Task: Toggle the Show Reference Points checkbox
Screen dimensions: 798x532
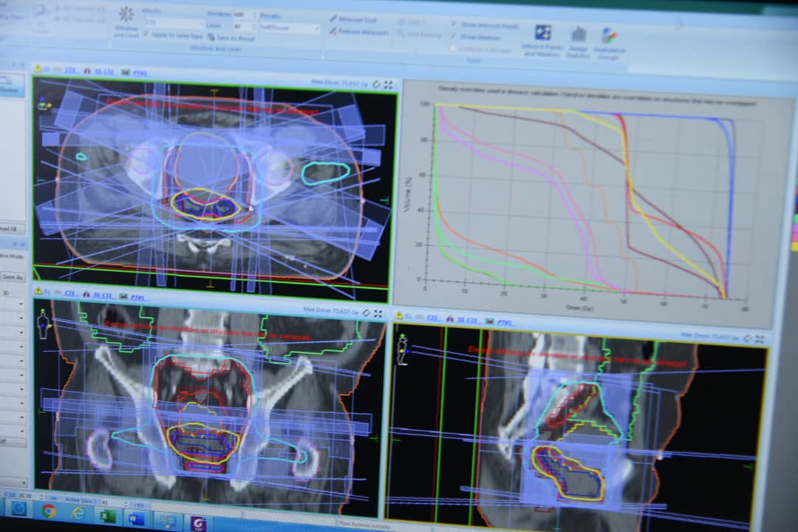Action: [453, 24]
